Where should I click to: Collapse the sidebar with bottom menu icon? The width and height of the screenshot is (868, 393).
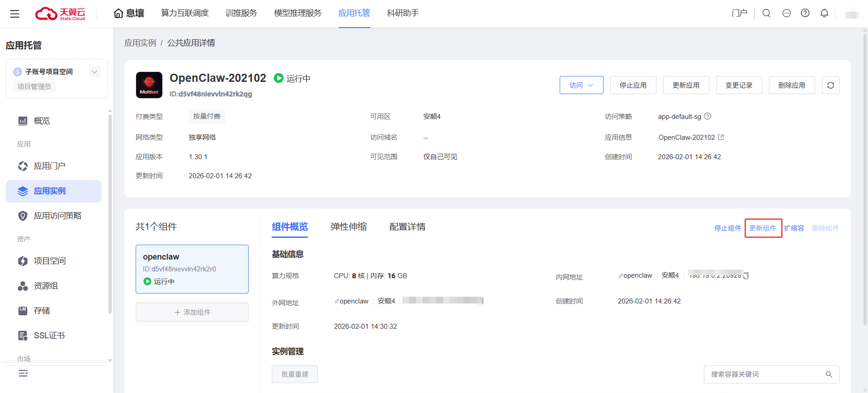[x=23, y=373]
